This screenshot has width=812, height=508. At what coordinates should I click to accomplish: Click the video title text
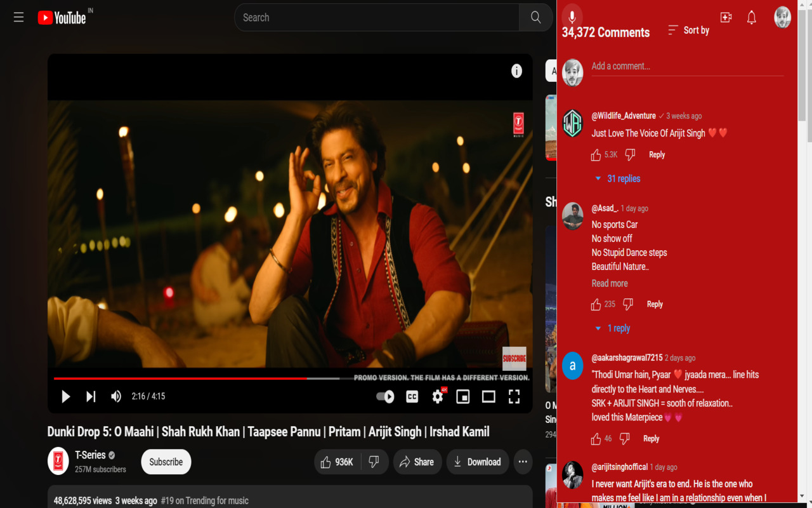268,432
